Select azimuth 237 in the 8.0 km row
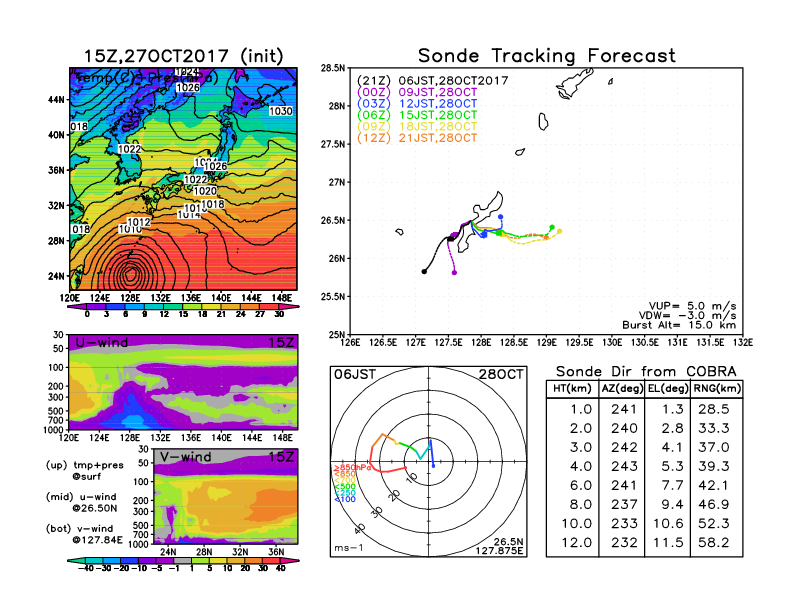This screenshot has height=612, width=792. point(624,504)
